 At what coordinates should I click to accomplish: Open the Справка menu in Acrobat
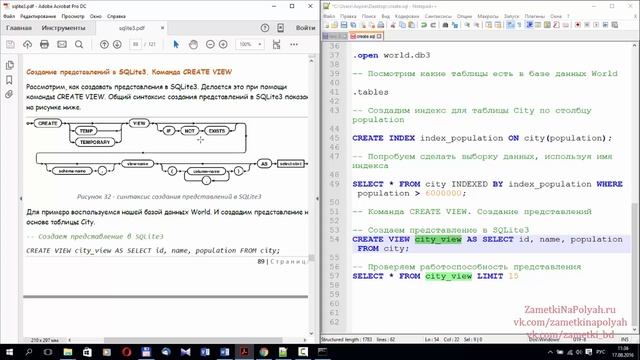pos(116,16)
